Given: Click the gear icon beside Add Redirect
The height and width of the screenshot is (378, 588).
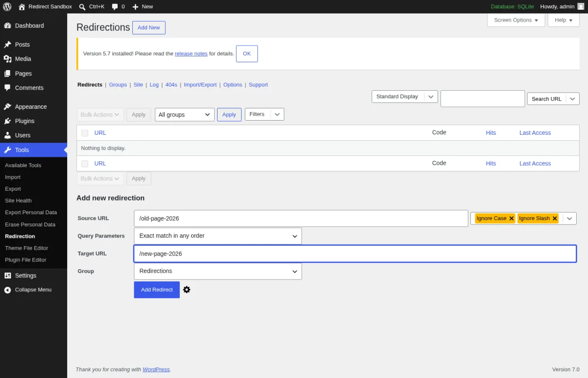Looking at the screenshot, I should [x=187, y=290].
